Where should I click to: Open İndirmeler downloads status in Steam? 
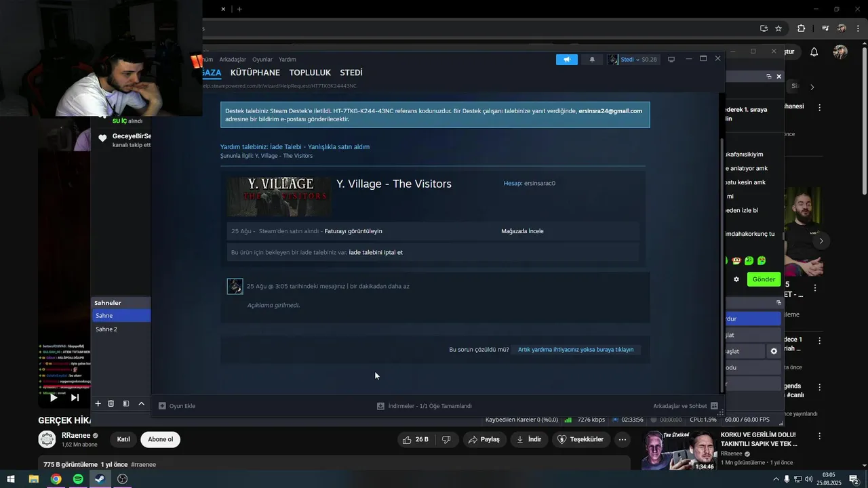(x=425, y=406)
